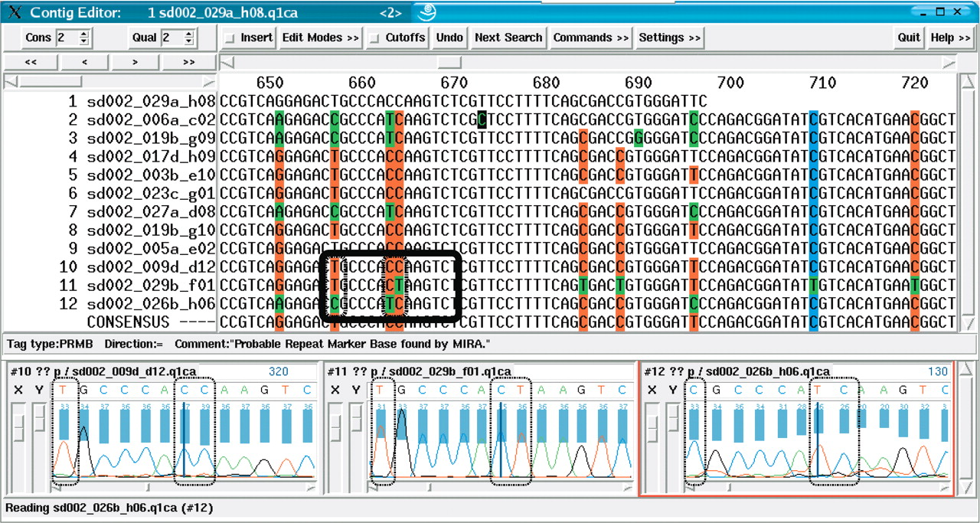Image resolution: width=980 pixels, height=523 pixels.
Task: Increment the Cons value spinner
Action: (x=84, y=34)
